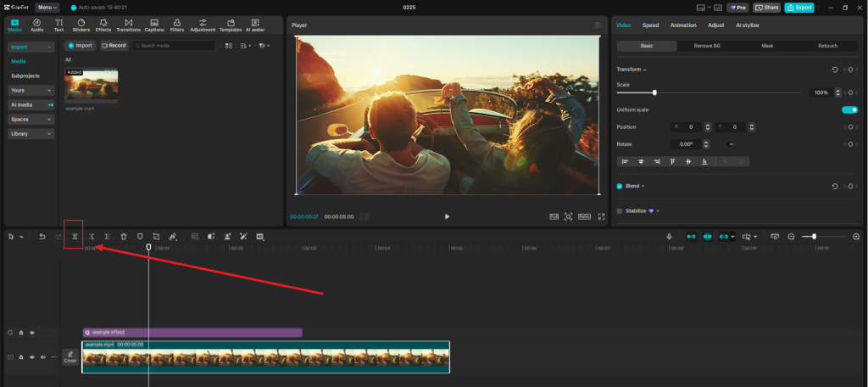Click the Record button
This screenshot has height=387, width=868.
pos(114,46)
